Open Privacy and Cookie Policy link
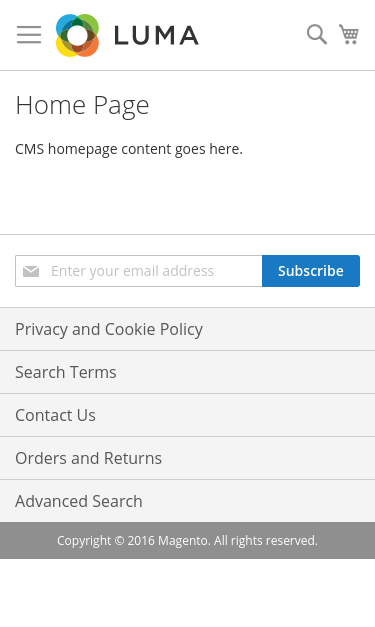Image resolution: width=375 pixels, height=627 pixels. tap(109, 329)
